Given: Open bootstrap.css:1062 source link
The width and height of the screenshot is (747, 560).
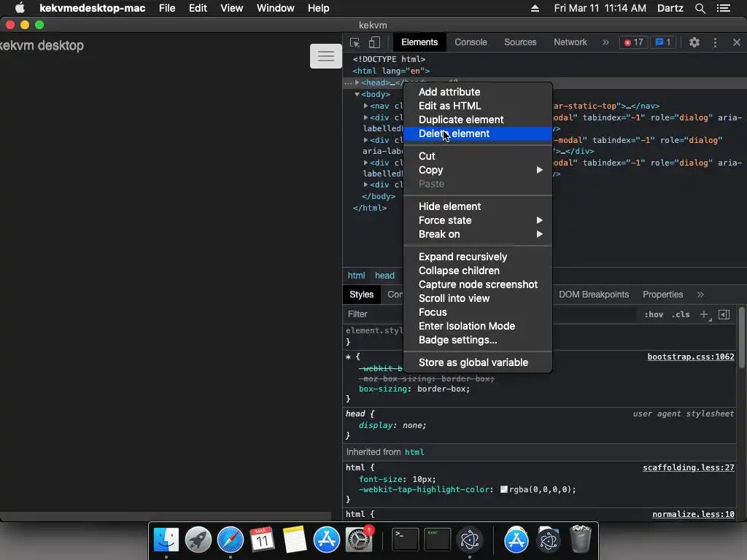Looking at the screenshot, I should pyautogui.click(x=691, y=357).
